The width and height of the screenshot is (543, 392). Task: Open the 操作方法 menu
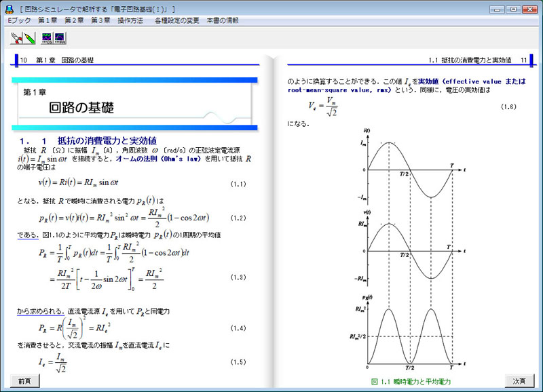130,21
